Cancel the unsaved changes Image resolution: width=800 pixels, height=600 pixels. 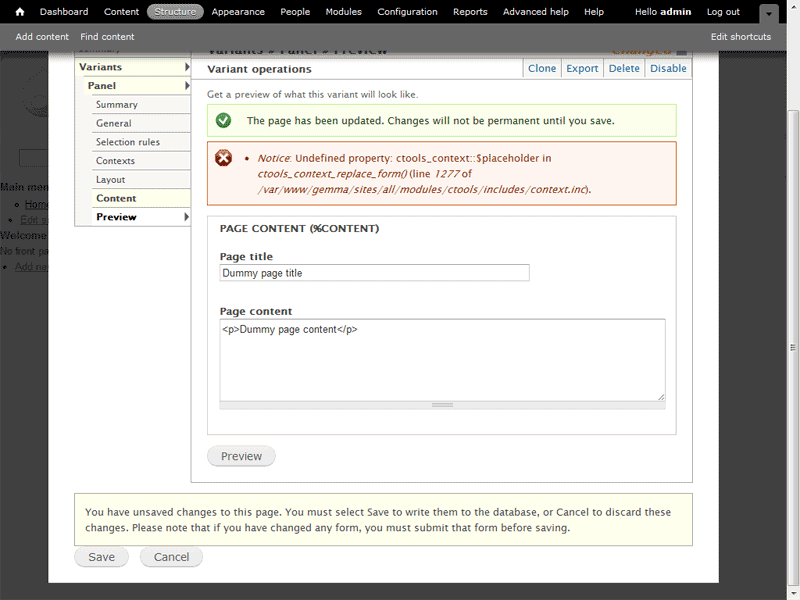click(x=171, y=557)
